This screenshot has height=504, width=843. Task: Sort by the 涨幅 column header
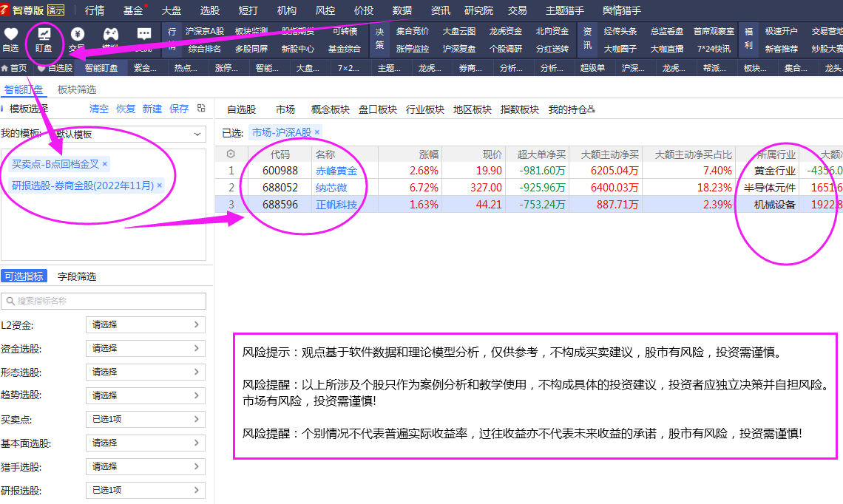click(x=428, y=154)
